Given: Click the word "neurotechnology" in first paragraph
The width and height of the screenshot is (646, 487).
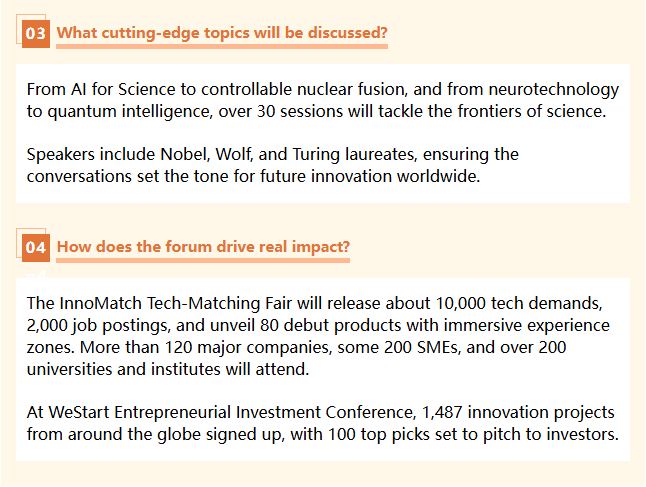Looking at the screenshot, I should (554, 89).
